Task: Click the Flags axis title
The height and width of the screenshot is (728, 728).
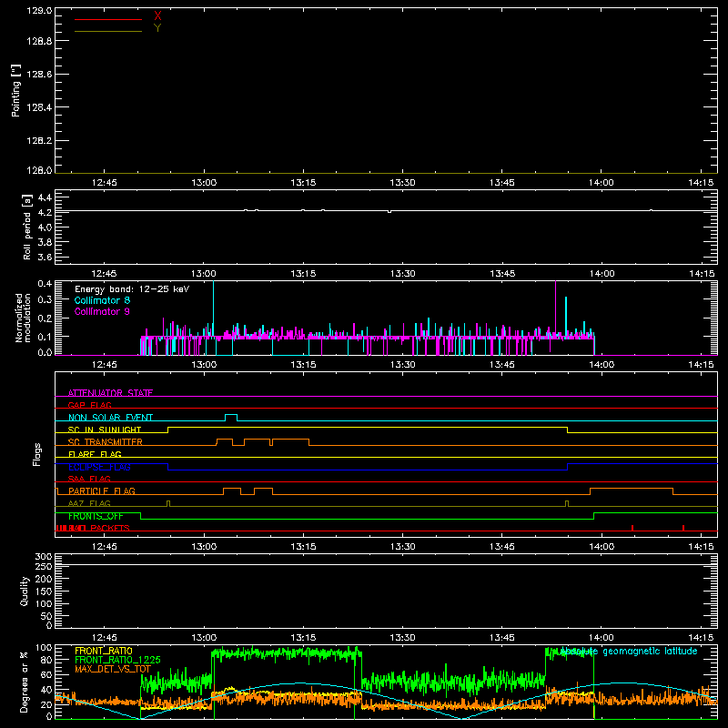Action: 37,454
